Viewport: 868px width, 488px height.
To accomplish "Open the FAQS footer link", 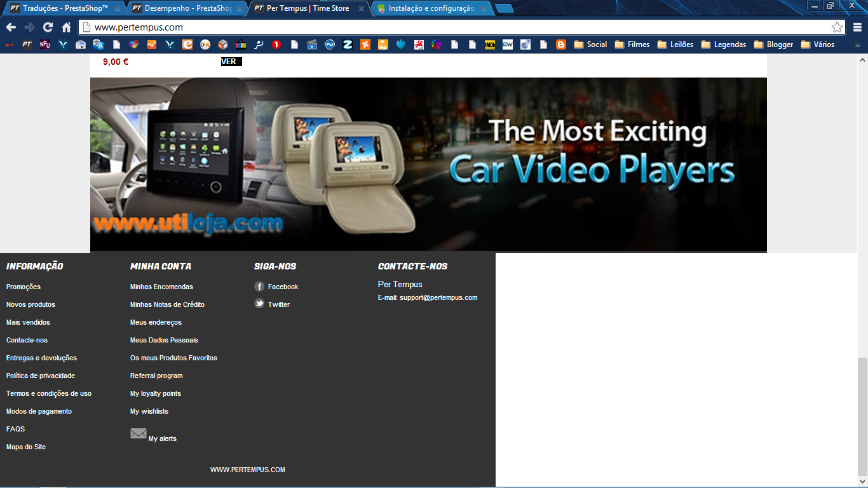I will (16, 429).
